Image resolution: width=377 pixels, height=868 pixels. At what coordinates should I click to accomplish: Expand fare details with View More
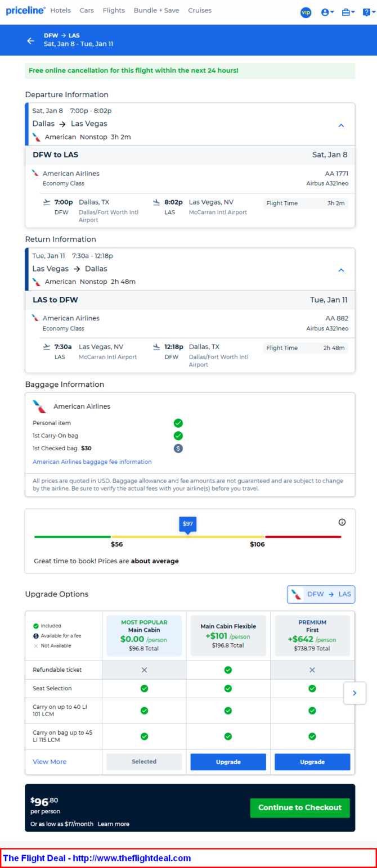coord(50,762)
